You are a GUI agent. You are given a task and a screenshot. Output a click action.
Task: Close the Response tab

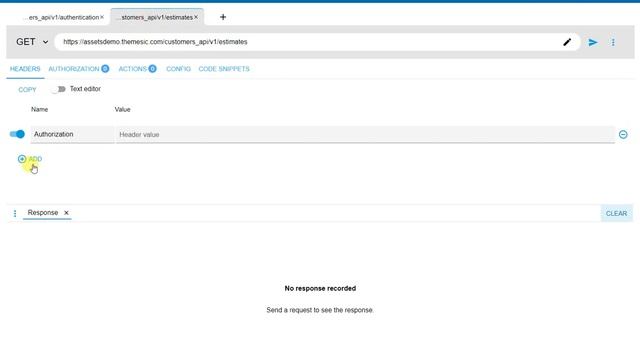[66, 213]
